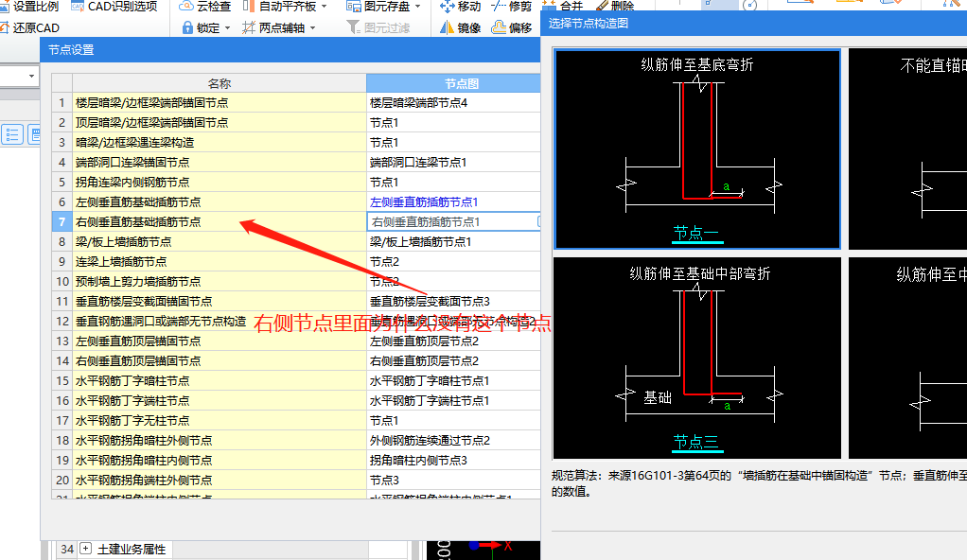This screenshot has width=967, height=560.
Task: Click the 端部洞口连梁节点1 cell
Action: (x=453, y=162)
